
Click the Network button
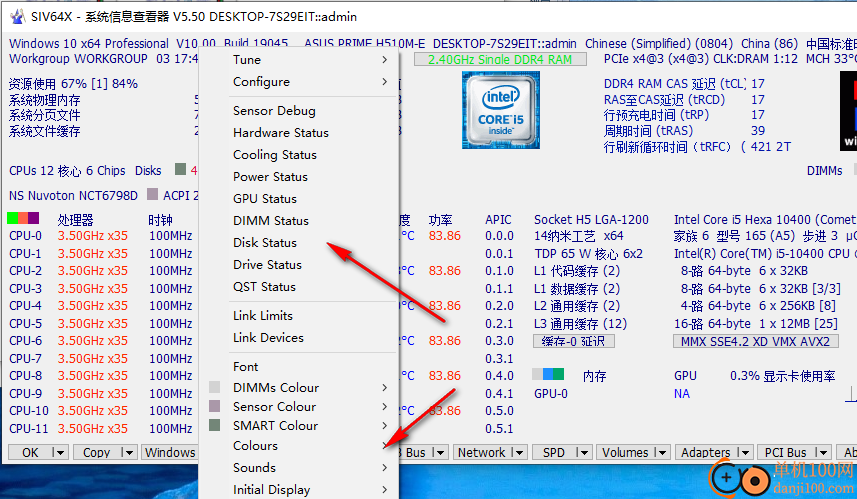(x=482, y=453)
